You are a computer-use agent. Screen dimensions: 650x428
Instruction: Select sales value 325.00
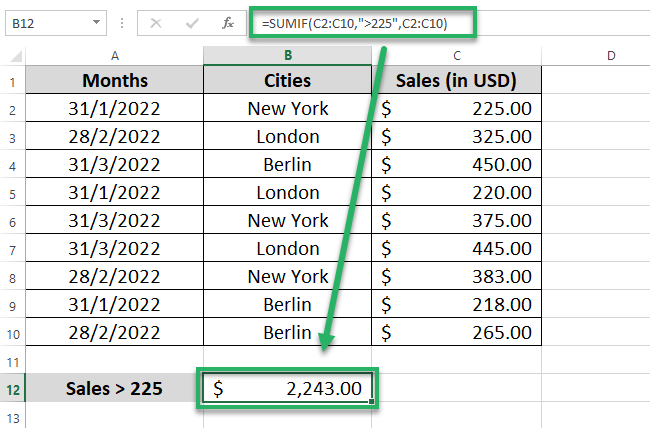click(x=456, y=136)
